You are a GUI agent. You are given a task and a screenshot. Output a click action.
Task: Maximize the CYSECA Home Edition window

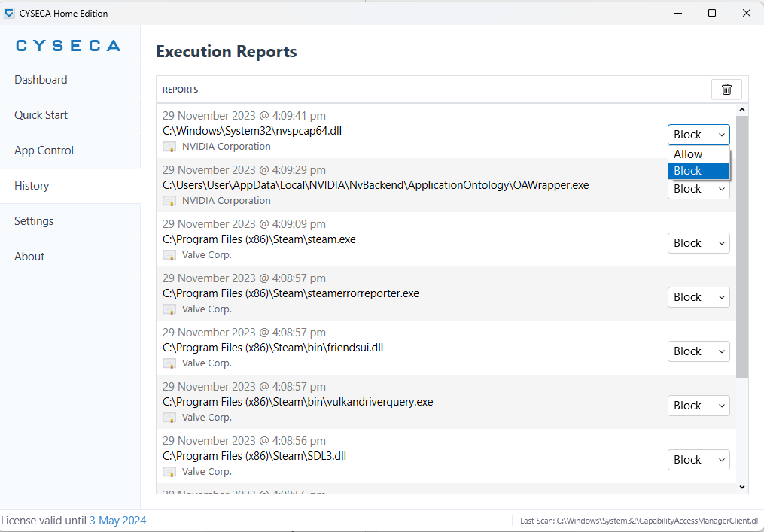click(712, 13)
